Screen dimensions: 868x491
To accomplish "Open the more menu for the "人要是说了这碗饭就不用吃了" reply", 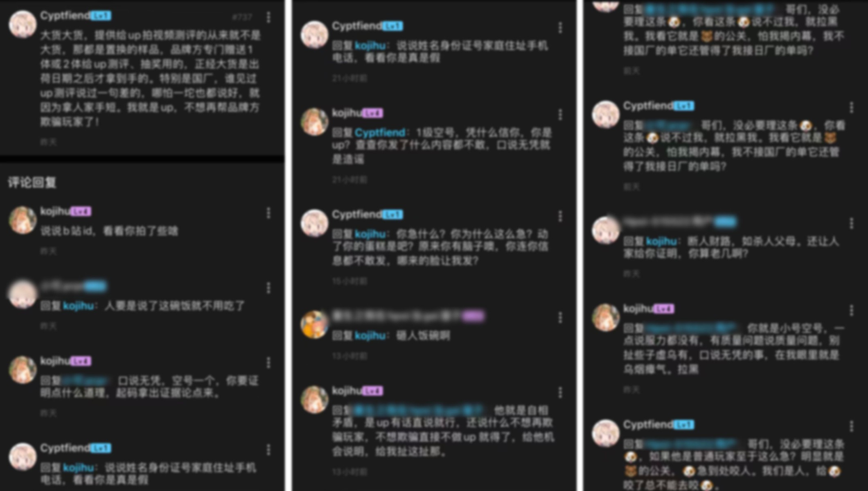I will (268, 288).
